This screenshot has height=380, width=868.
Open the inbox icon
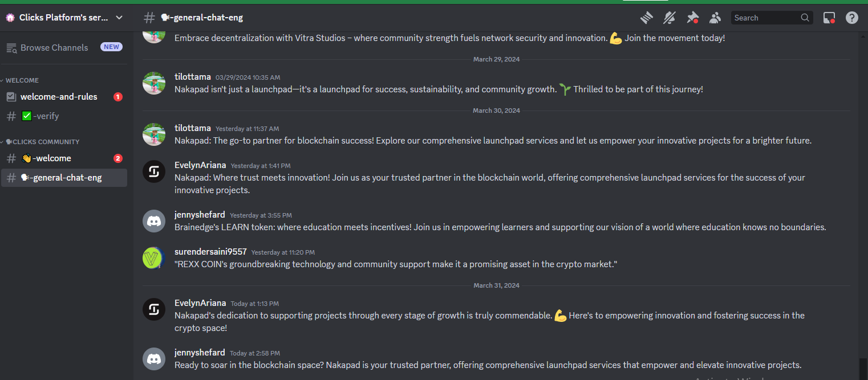[x=829, y=18]
